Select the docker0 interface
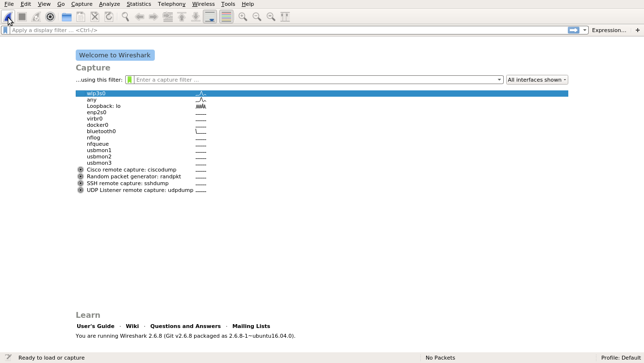This screenshot has height=363, width=644. (322, 125)
